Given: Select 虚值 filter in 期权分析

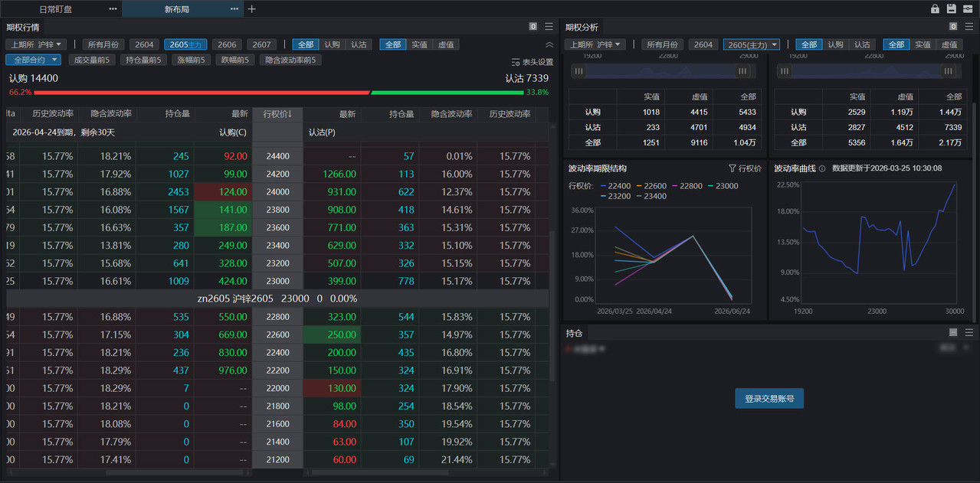Looking at the screenshot, I should (949, 44).
